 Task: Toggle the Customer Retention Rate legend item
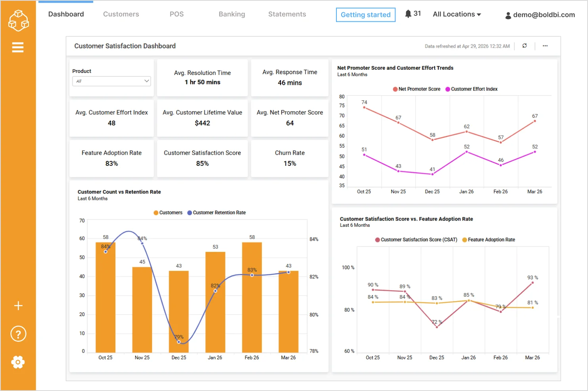[x=216, y=213]
